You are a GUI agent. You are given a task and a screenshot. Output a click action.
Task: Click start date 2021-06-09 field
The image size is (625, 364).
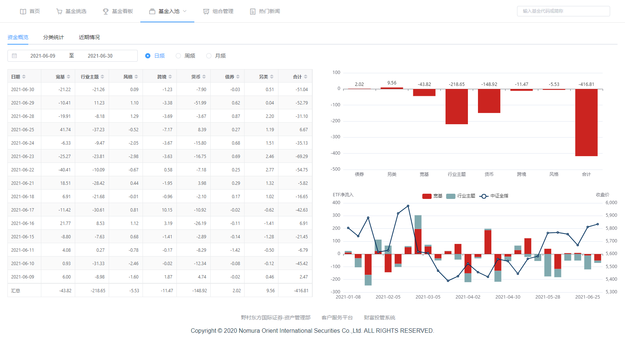point(43,56)
